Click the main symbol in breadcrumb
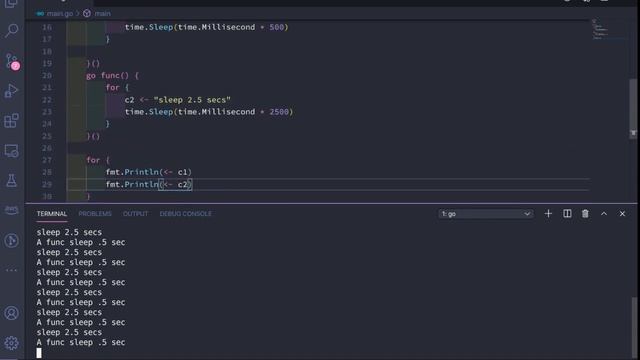Viewport: 640px width, 360px height. (102, 13)
